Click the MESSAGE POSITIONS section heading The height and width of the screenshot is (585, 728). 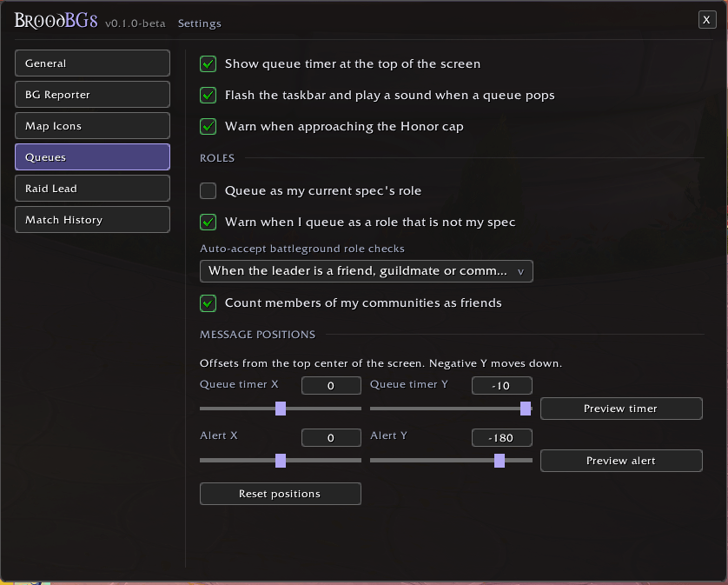pos(257,335)
